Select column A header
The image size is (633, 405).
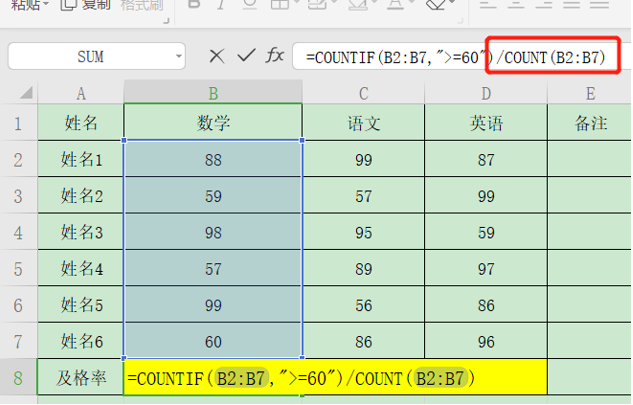pos(81,93)
